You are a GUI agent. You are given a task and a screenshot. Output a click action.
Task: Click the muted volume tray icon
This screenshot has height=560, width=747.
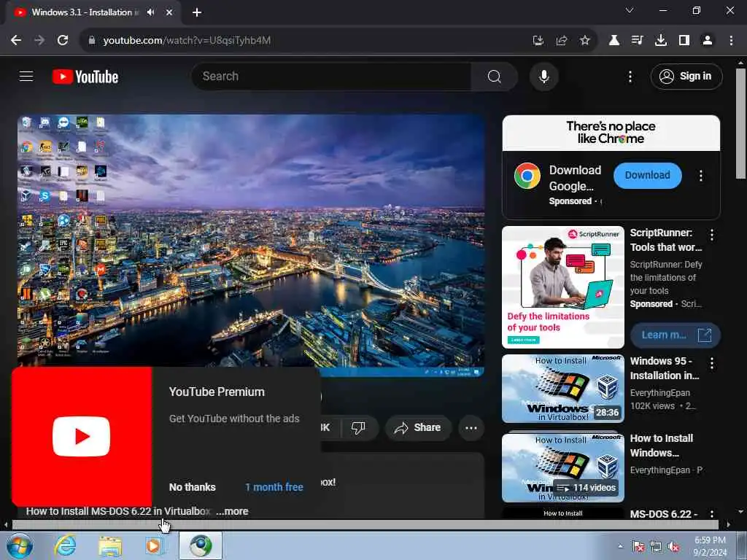coord(673,547)
